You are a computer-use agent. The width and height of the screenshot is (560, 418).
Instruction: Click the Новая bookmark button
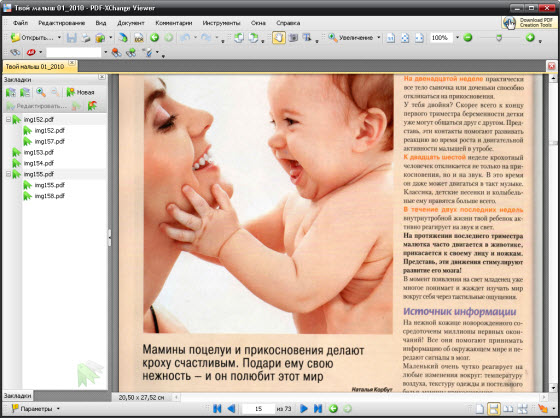pyautogui.click(x=81, y=92)
